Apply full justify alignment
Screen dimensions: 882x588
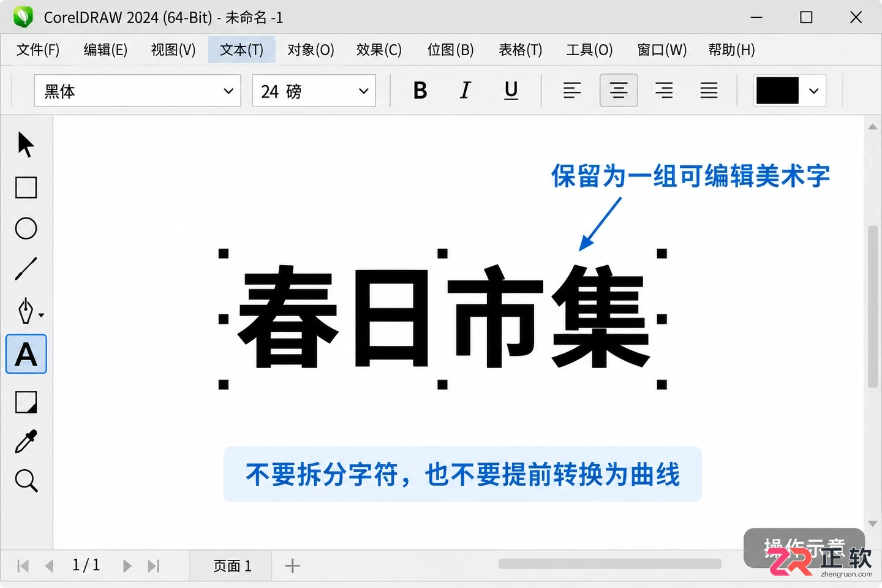709,91
